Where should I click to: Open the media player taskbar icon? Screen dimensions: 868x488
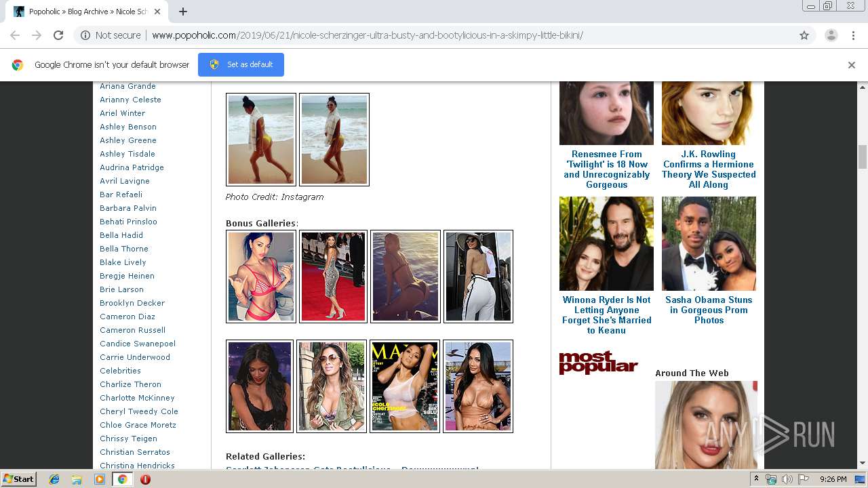(x=100, y=479)
